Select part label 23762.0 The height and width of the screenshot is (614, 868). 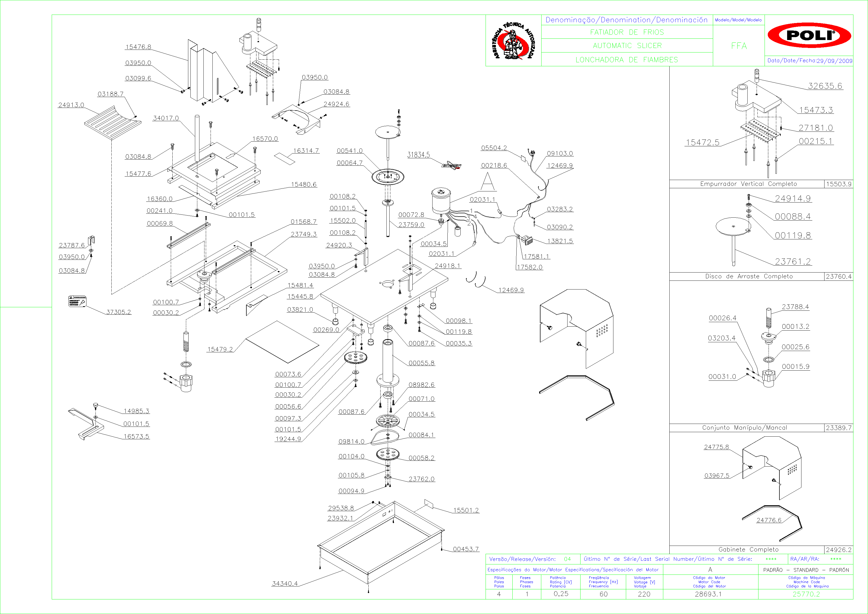(x=421, y=479)
